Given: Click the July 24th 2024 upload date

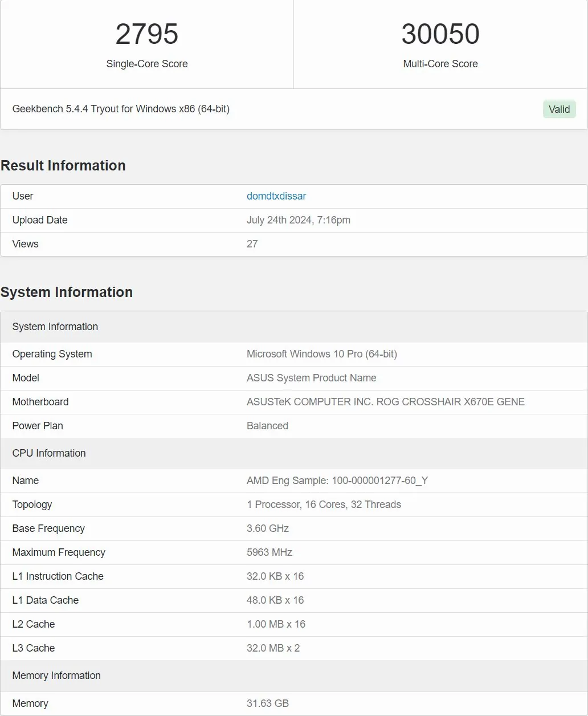Looking at the screenshot, I should pyautogui.click(x=298, y=220).
